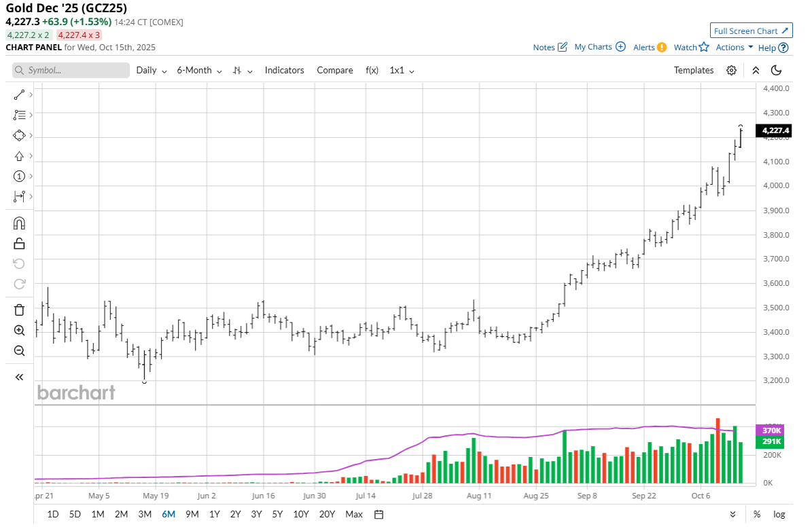Toggle the log scale option
812x531 pixels.
779,514
